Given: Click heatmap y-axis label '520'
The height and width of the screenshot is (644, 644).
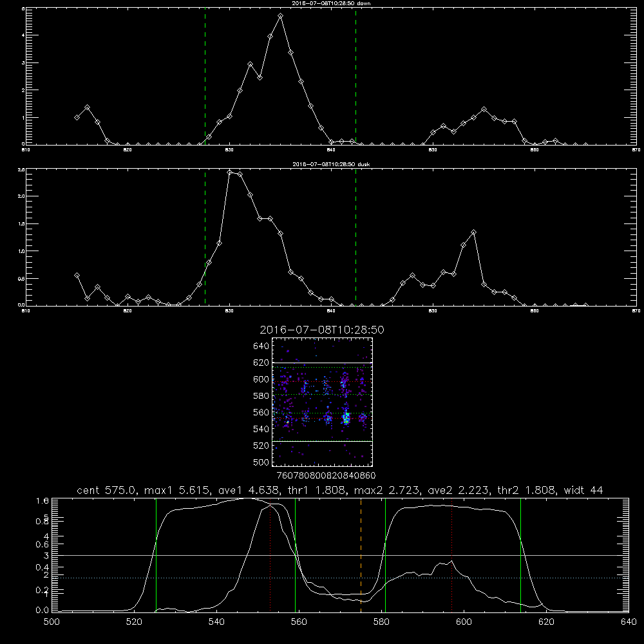Looking at the screenshot, I should point(261,446).
